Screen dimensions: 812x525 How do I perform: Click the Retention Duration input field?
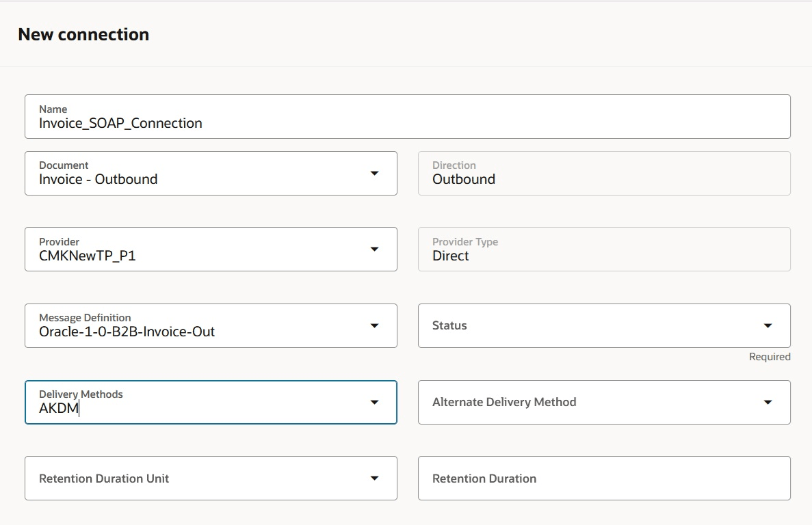602,479
